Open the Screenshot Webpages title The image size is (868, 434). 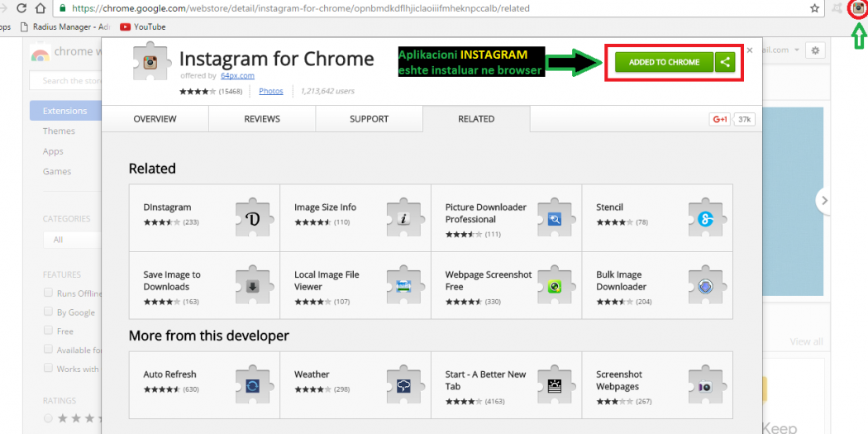(619, 380)
